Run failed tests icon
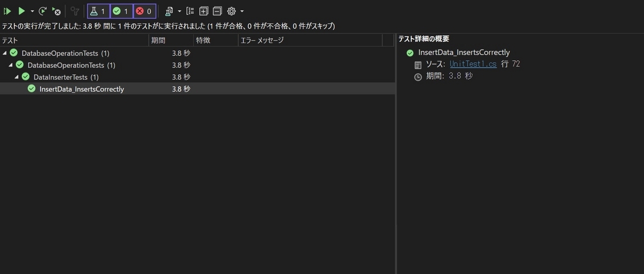644x274 pixels. [56, 11]
